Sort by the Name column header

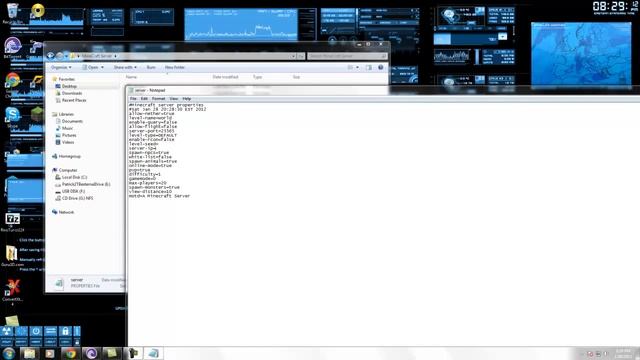pos(131,77)
